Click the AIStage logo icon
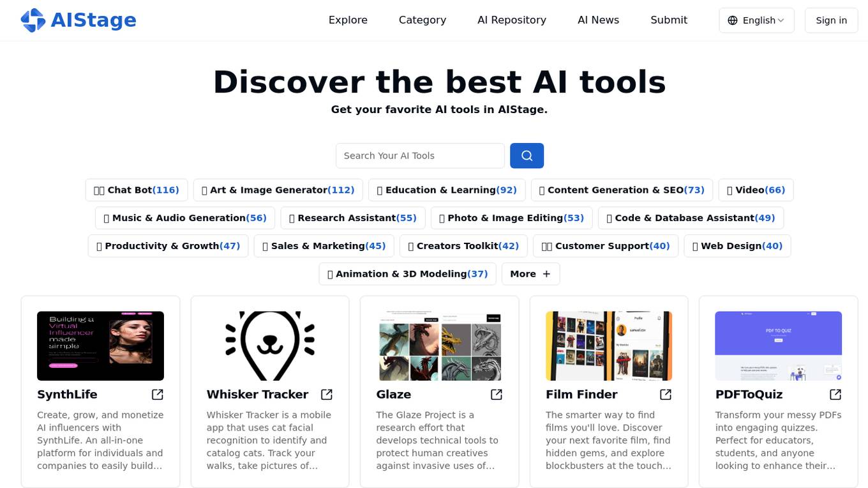 33,20
